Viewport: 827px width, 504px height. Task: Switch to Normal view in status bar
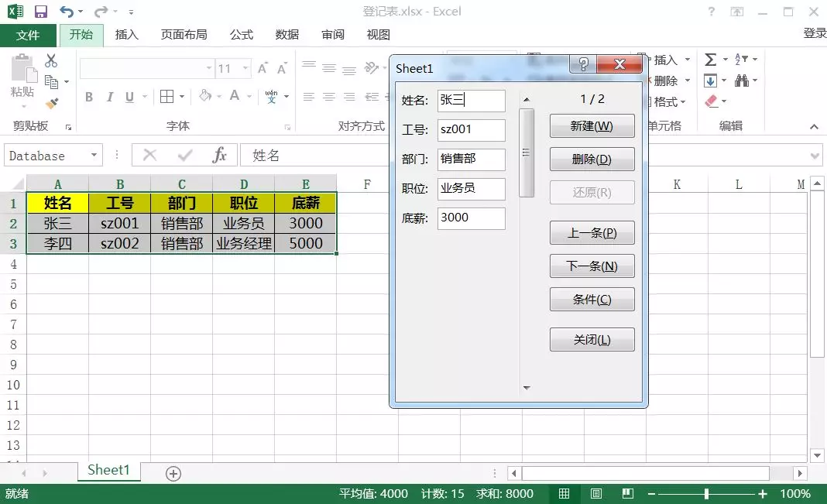[x=564, y=493]
